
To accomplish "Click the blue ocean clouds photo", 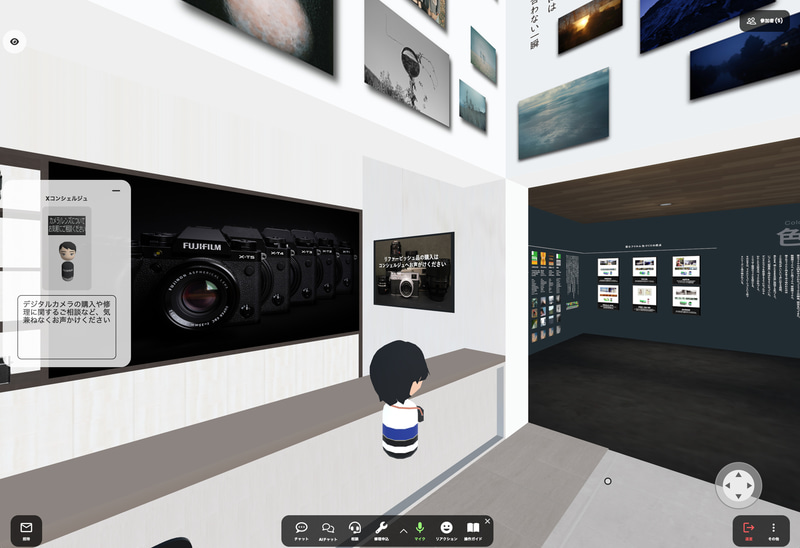I will tap(564, 114).
